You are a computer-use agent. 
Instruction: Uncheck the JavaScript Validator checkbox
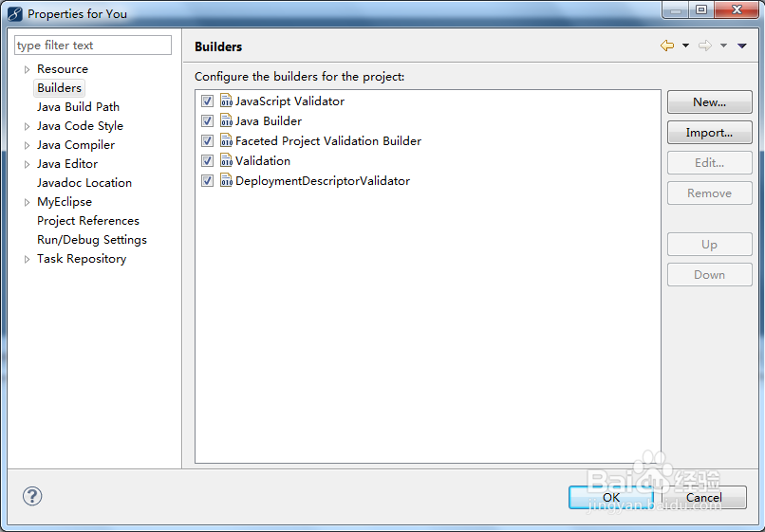207,101
